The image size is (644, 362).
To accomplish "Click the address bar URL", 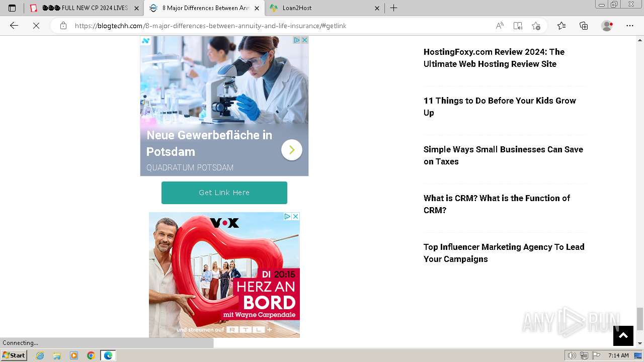I will point(210,26).
